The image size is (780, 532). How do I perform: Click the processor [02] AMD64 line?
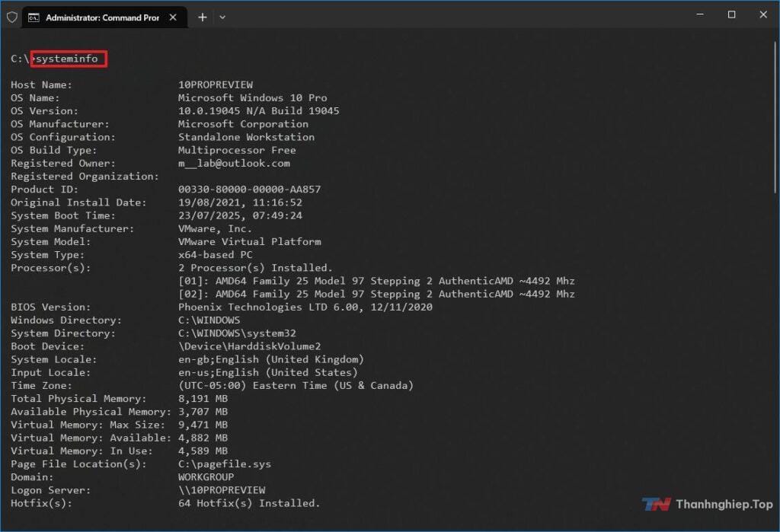[x=376, y=294]
